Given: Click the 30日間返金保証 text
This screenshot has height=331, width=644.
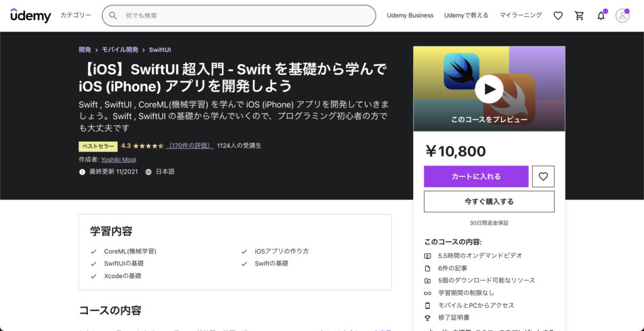Looking at the screenshot, I should pyautogui.click(x=489, y=223).
